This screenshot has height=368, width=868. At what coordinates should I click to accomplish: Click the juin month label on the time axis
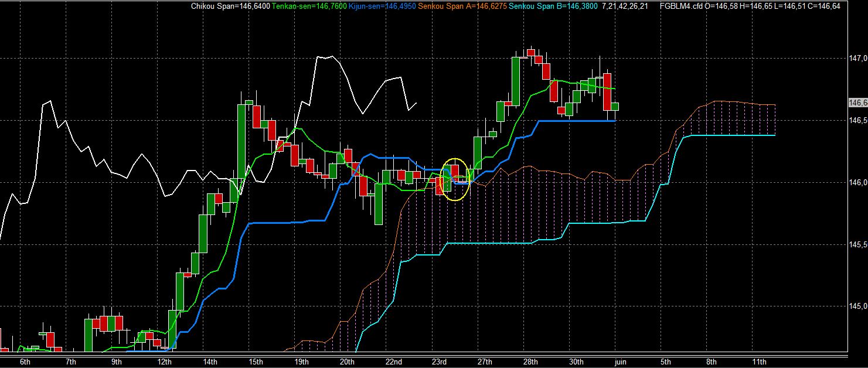point(621,362)
